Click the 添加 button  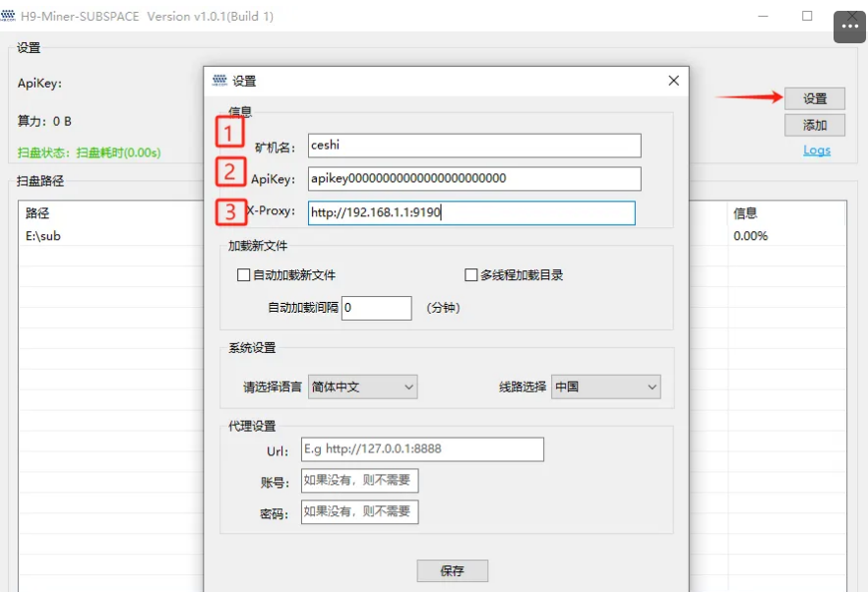point(815,125)
